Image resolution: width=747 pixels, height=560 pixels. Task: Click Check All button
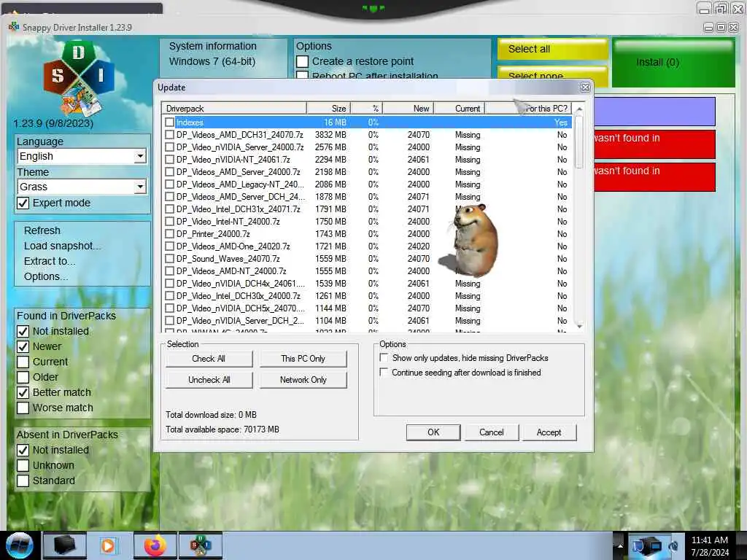click(209, 359)
